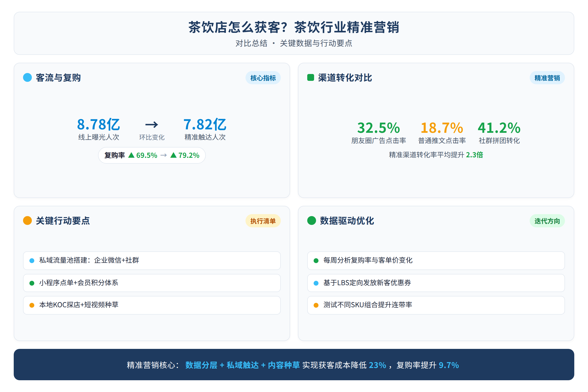Click the bullet dot of 本地KOC探店

point(32,305)
